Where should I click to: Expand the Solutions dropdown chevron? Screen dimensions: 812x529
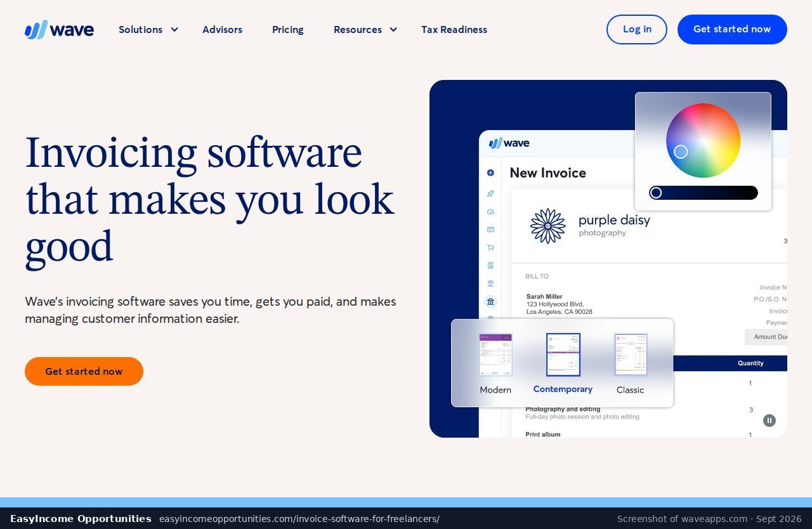pyautogui.click(x=174, y=29)
